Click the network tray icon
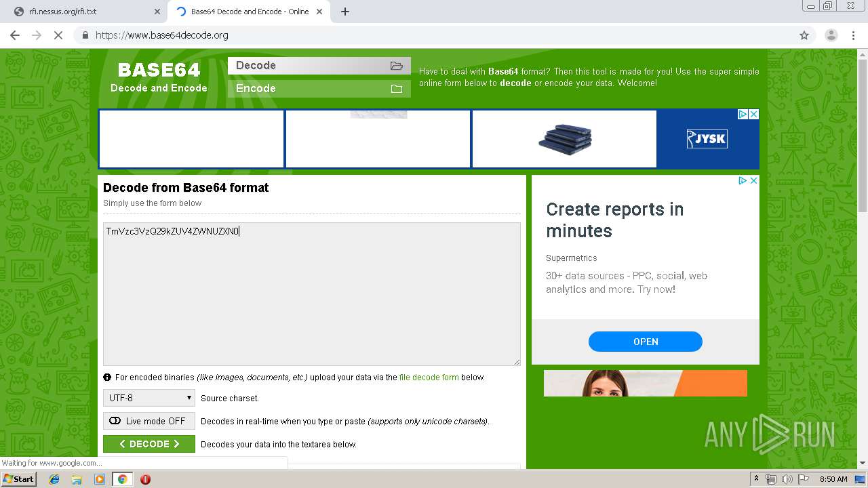 [771, 479]
